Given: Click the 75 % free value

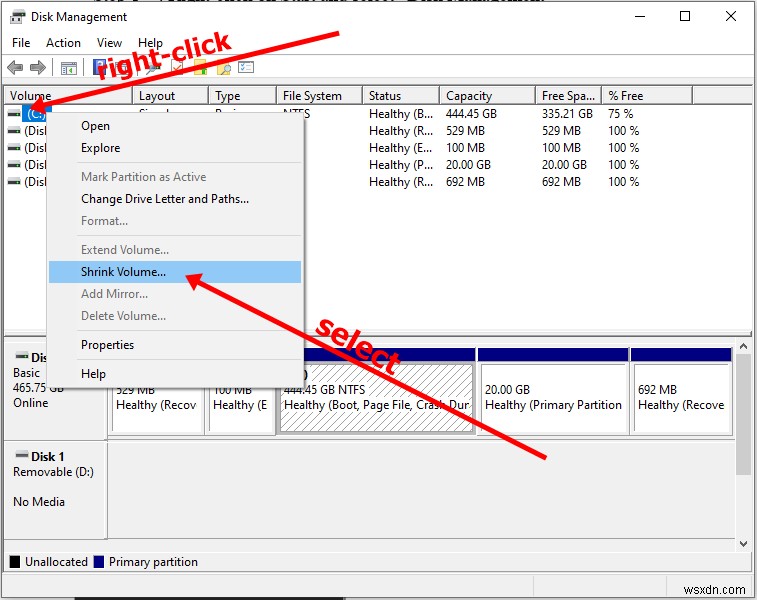Looking at the screenshot, I should [620, 114].
